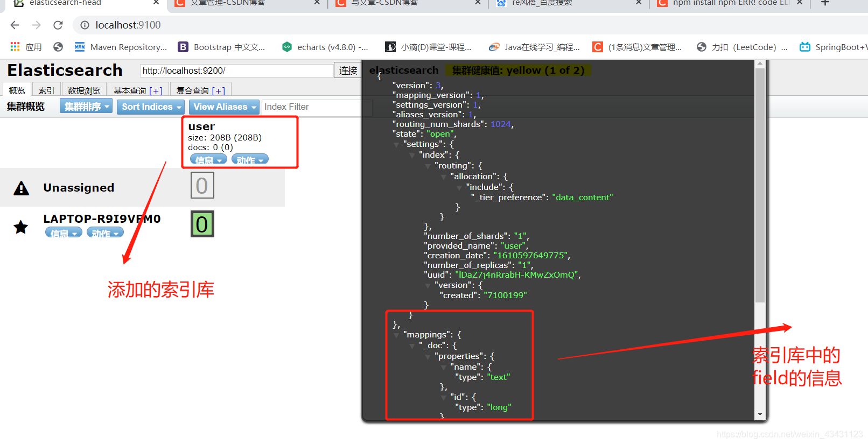Open SpringBoot bookmark
Screen dimensions: 868x444
point(834,47)
